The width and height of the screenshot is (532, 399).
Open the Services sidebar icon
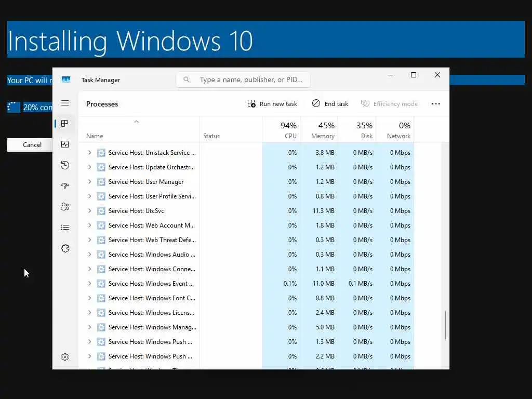click(x=65, y=248)
